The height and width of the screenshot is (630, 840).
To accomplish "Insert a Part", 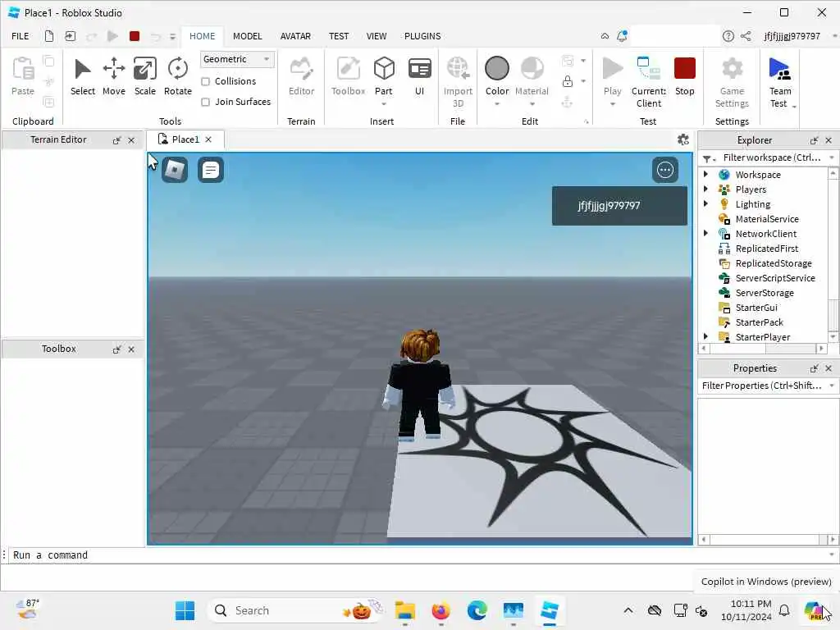I will click(x=384, y=70).
